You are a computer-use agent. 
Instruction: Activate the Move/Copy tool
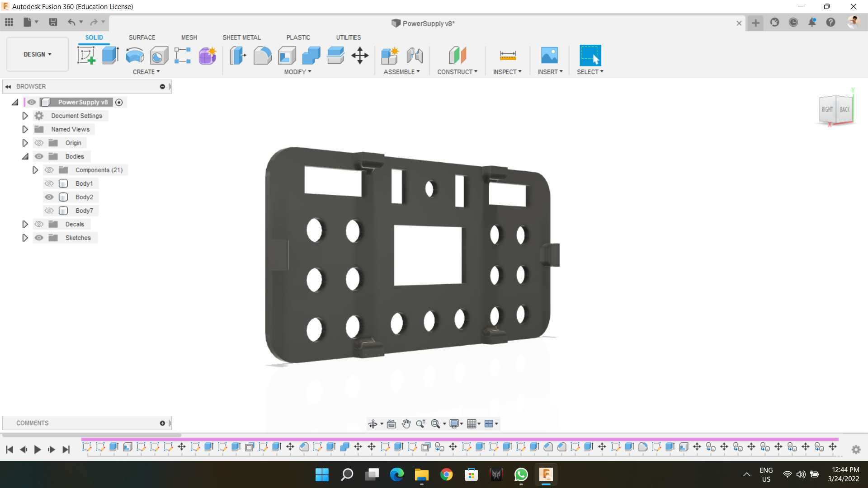[x=359, y=55]
